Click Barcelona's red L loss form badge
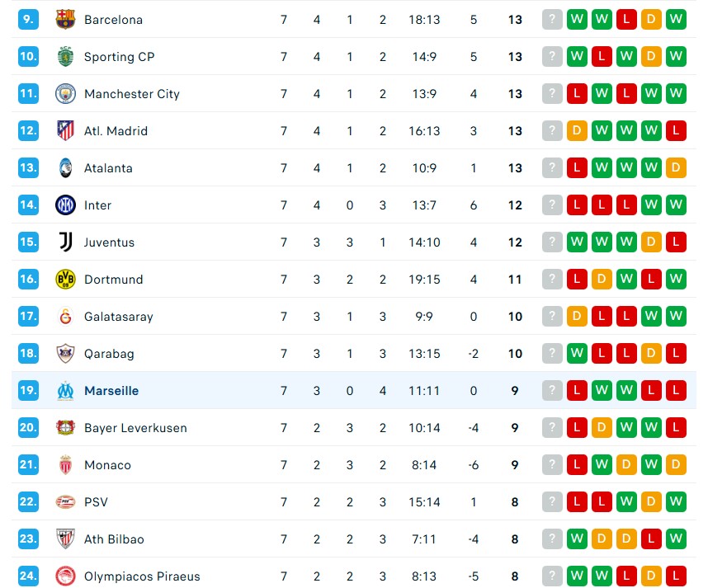 [x=626, y=20]
